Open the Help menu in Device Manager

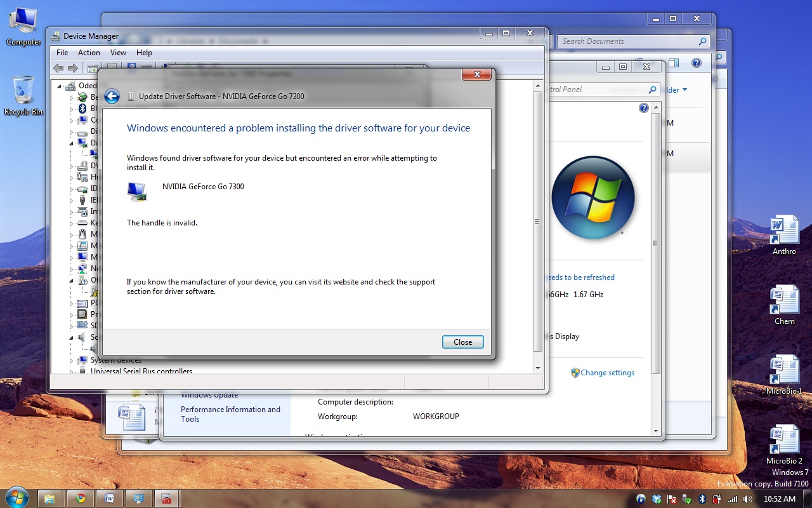coord(144,53)
